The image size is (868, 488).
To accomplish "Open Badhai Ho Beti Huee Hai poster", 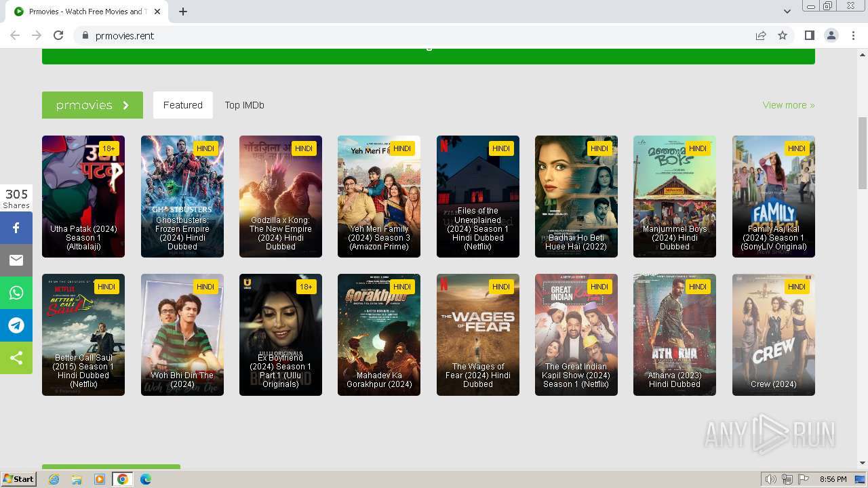I will point(576,197).
